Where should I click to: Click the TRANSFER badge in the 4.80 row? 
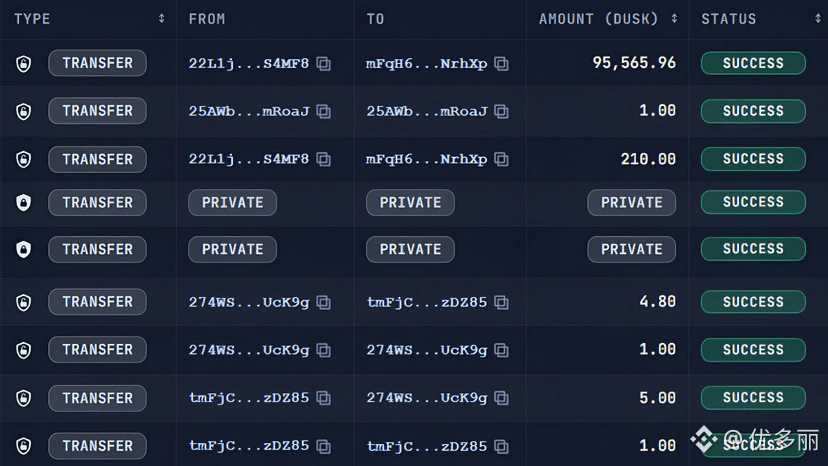point(97,302)
